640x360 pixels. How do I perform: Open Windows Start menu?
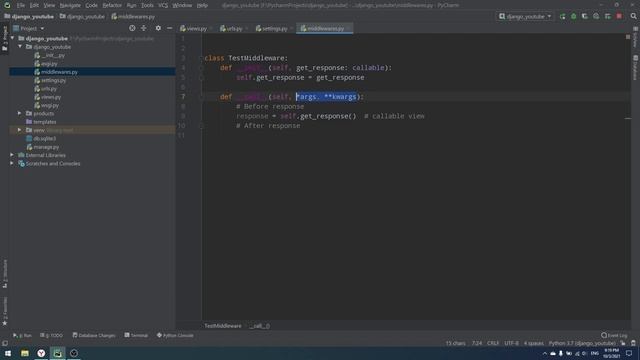point(8,353)
